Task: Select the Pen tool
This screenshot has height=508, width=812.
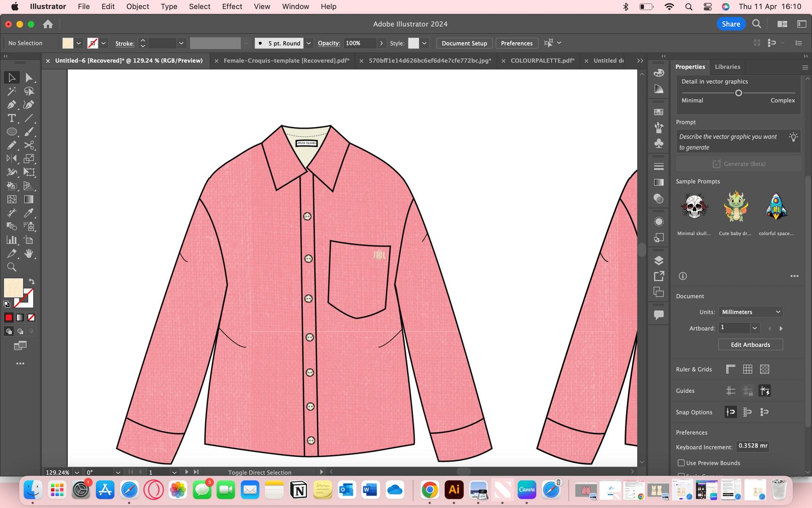Action: tap(12, 105)
